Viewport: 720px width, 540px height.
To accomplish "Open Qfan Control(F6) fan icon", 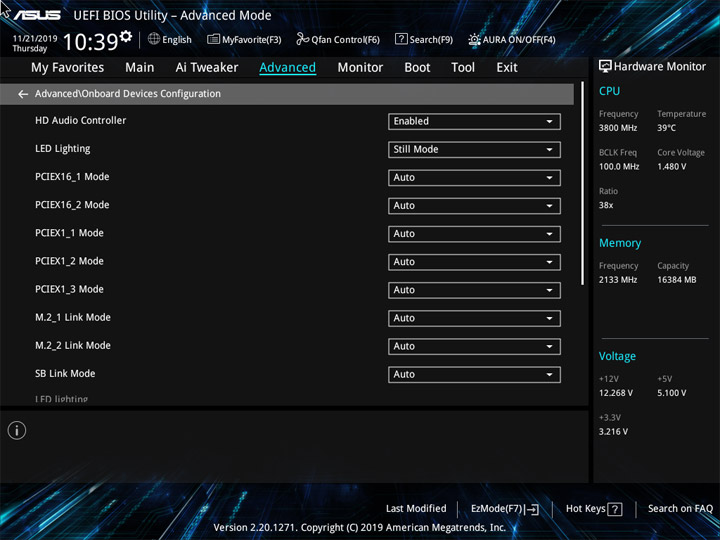I will (x=302, y=39).
